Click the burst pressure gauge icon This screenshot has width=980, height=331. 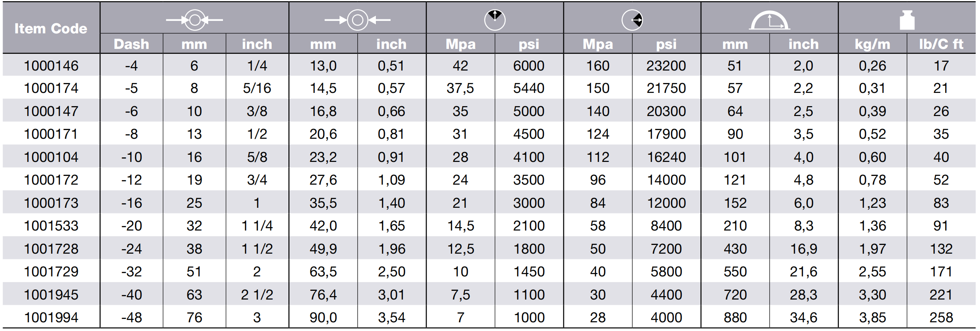pos(632,20)
